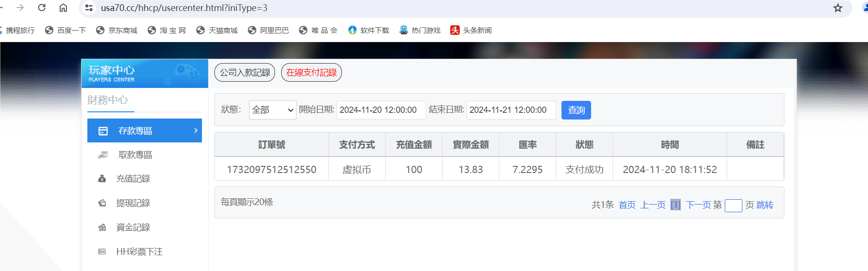Image resolution: width=868 pixels, height=271 pixels.
Task: Open 淘宝网 bookmark
Action: pos(167,30)
